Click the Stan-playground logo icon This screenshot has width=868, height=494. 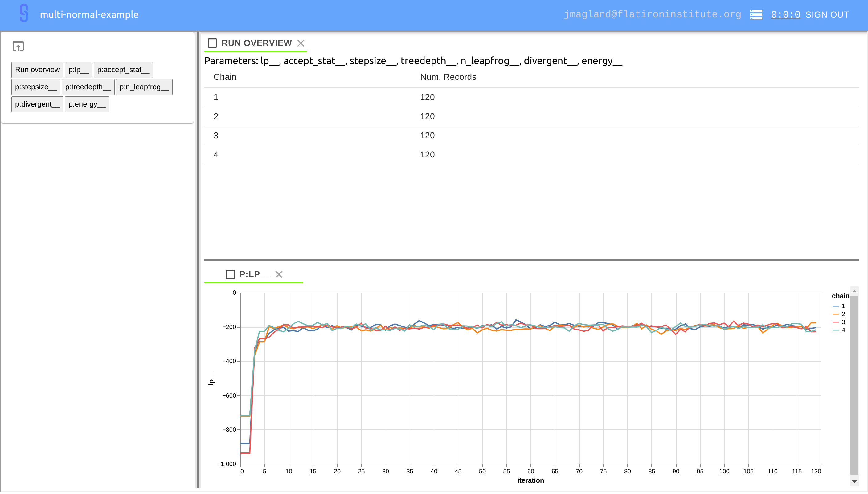pos(23,14)
